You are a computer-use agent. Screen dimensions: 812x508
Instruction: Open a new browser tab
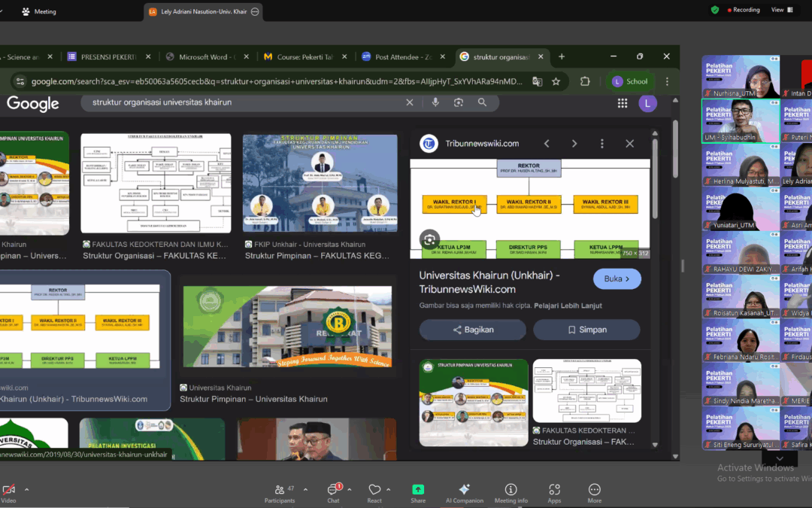[x=562, y=56]
